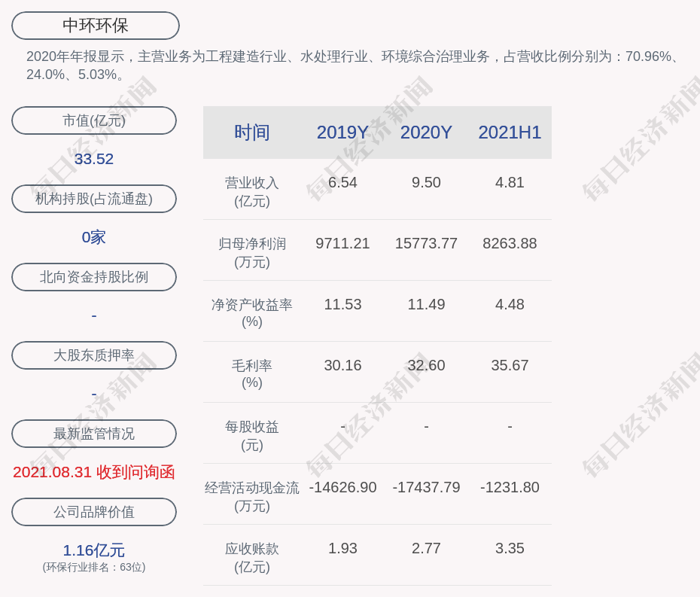Click the 应收账款(亿元) row label

[x=252, y=558]
